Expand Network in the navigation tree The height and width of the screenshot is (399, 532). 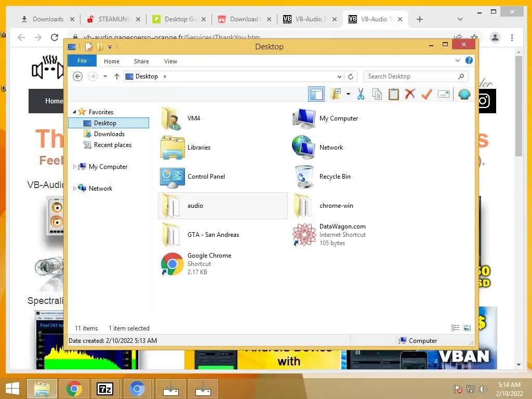pos(74,188)
